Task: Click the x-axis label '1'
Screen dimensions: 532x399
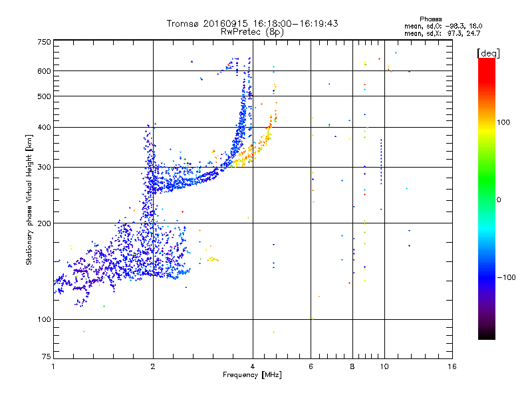Action: (x=53, y=366)
